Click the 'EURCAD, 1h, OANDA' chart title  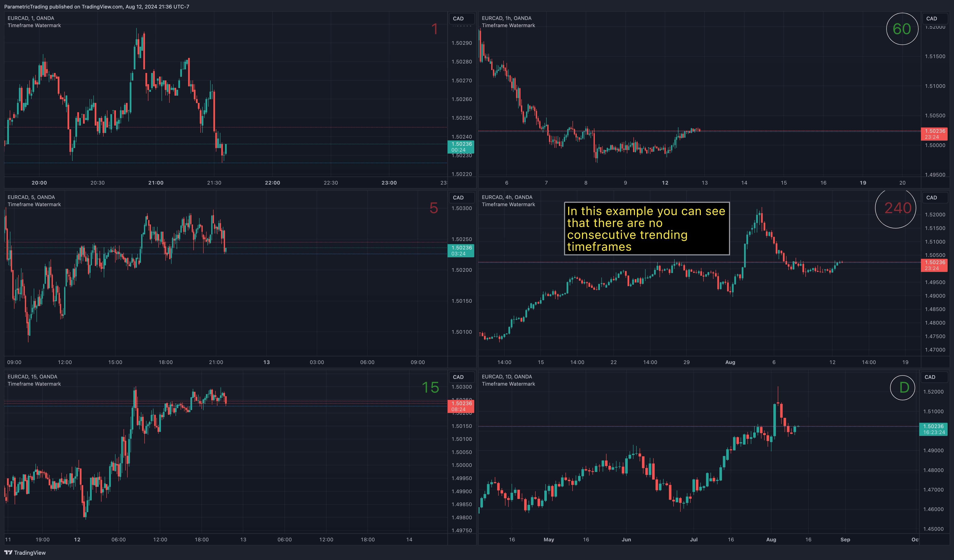pos(507,18)
